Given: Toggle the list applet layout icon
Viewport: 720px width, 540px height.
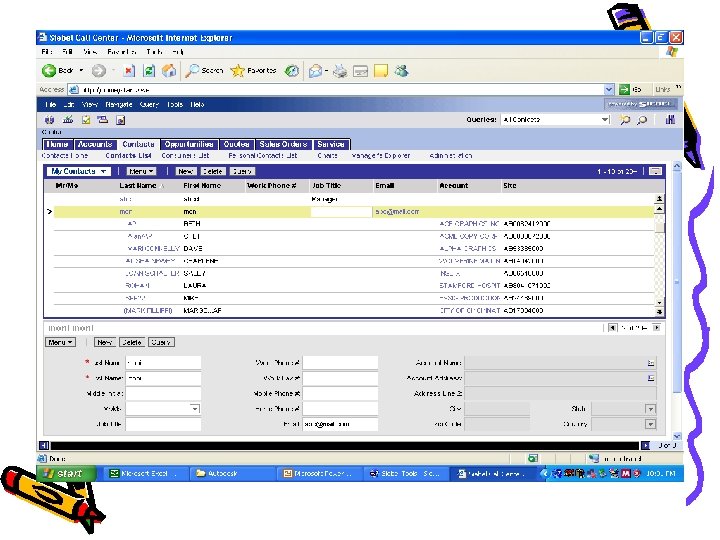Looking at the screenshot, I should pos(655,171).
